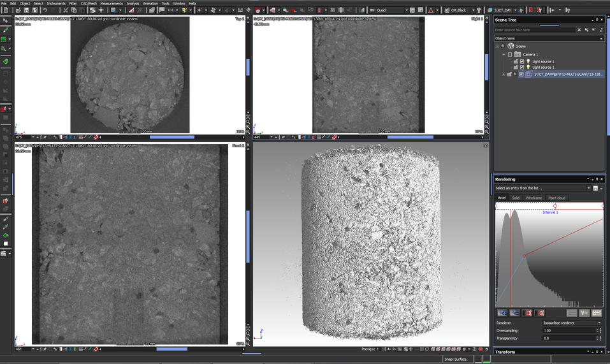Screen dimensions: 610x364
Task: Click the Cut scissors icon
Action: point(66,10)
